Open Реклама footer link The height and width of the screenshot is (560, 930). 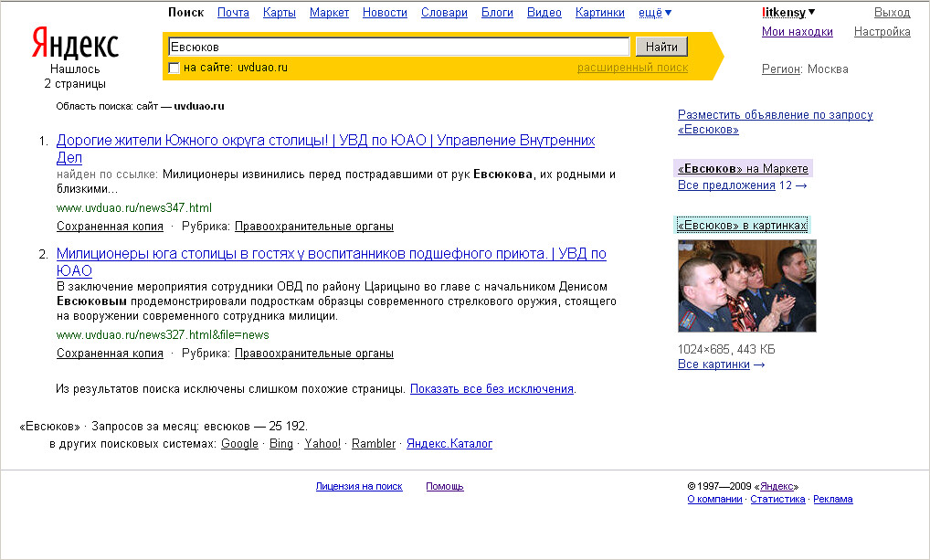click(x=833, y=499)
